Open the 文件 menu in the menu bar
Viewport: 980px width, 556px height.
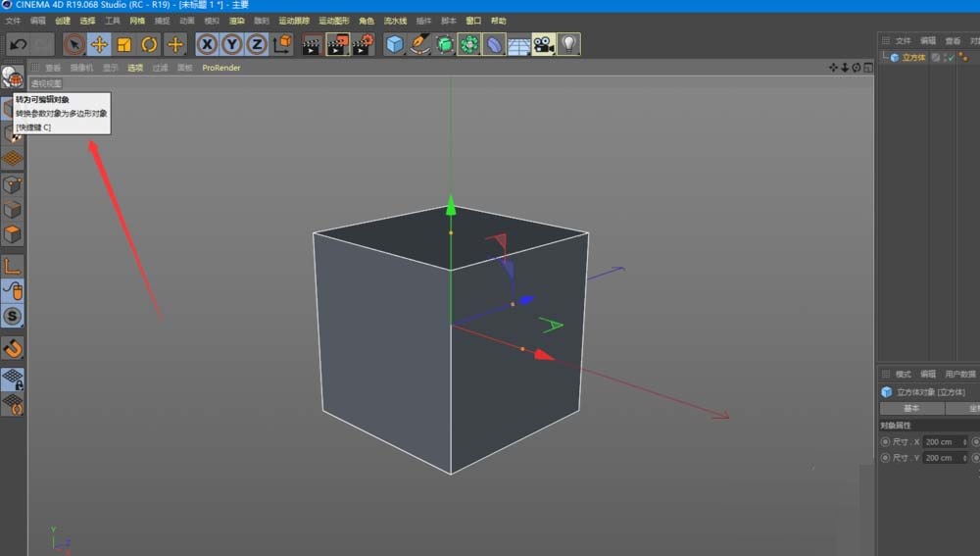[13, 21]
